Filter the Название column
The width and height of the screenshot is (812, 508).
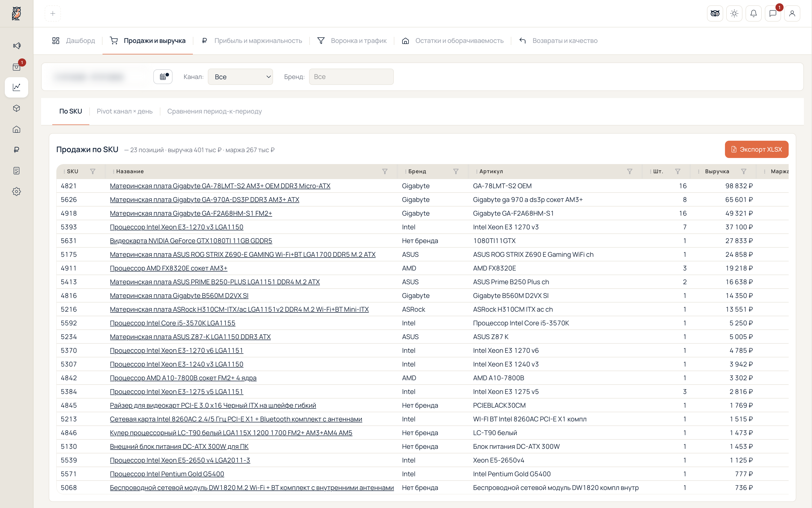(385, 171)
